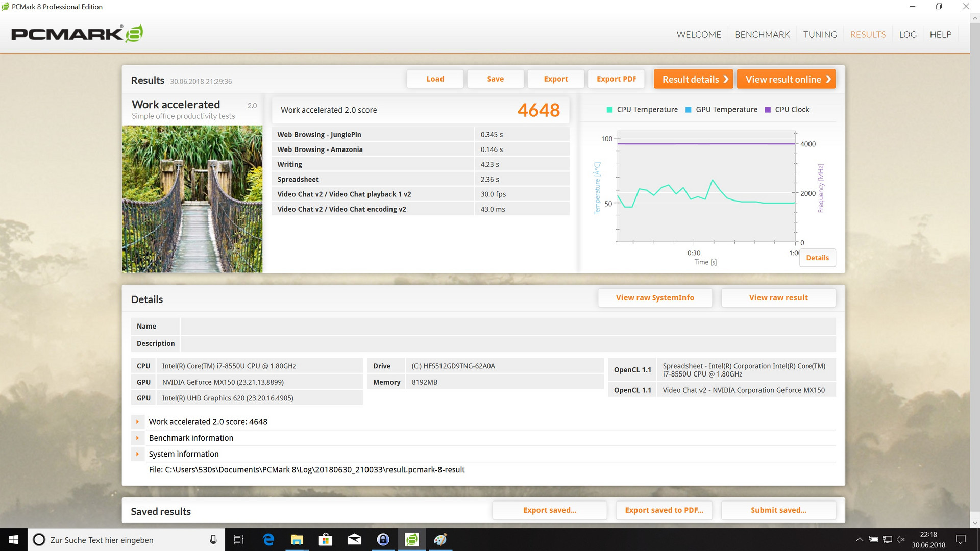Click the volume icon in the system tray
The width and height of the screenshot is (980, 551).
point(901,539)
